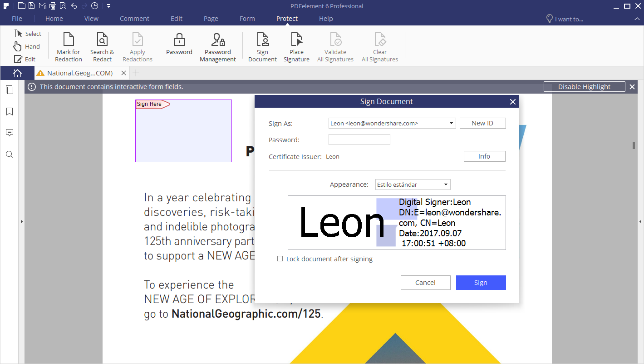Expand the right side panel arrow
The height and width of the screenshot is (364, 644).
pyautogui.click(x=640, y=222)
